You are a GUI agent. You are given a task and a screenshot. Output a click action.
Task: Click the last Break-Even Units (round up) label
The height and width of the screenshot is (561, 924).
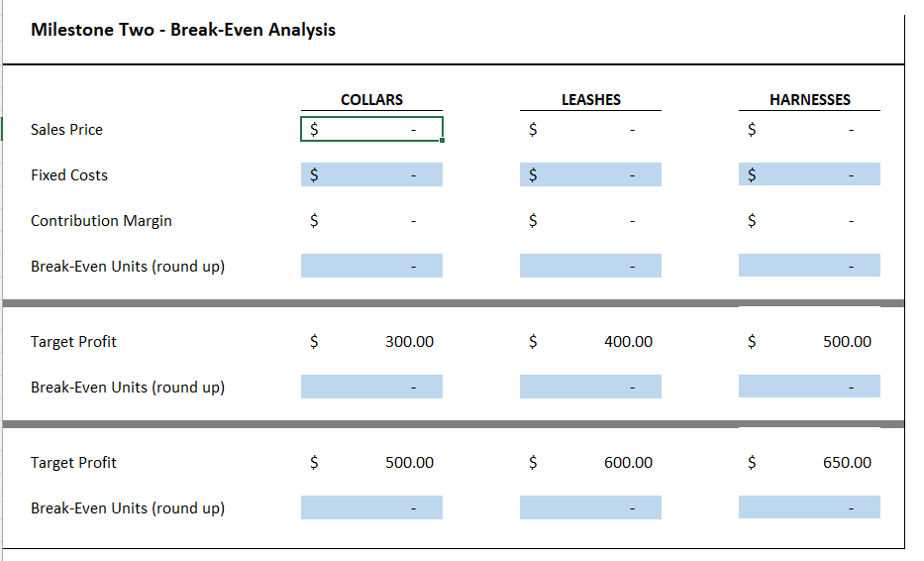pos(128,508)
